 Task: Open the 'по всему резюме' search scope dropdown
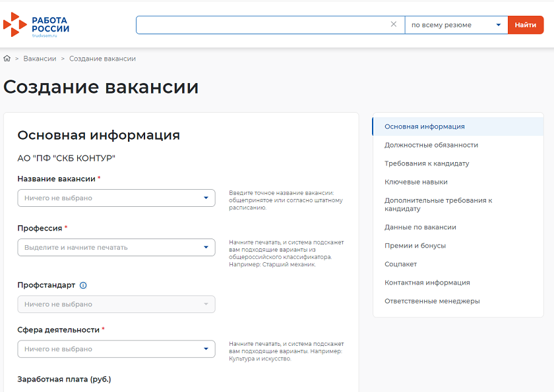click(x=456, y=25)
